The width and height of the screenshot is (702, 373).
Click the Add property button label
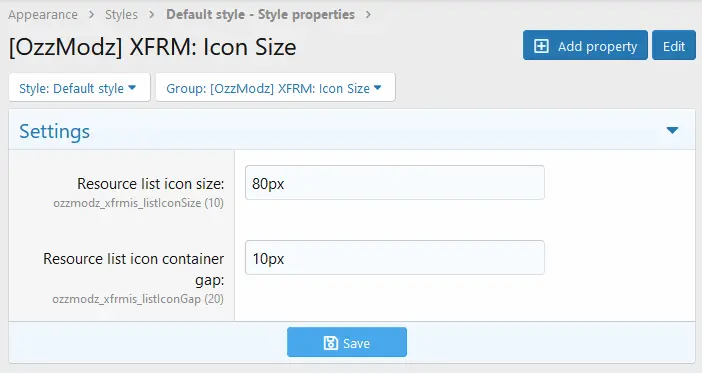click(597, 46)
